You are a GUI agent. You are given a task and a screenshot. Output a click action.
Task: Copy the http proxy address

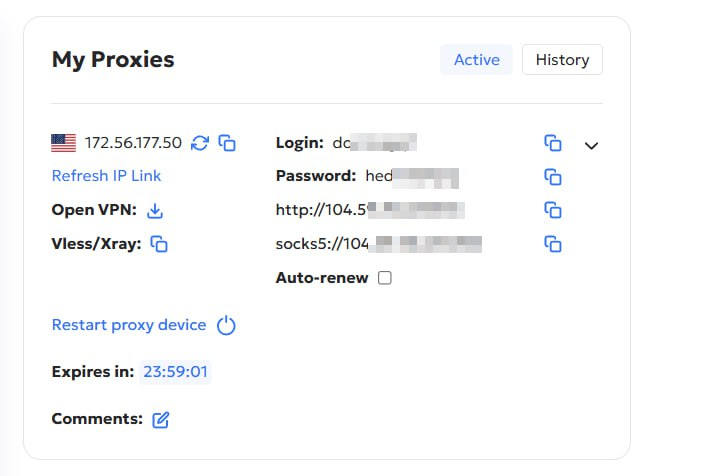click(553, 210)
